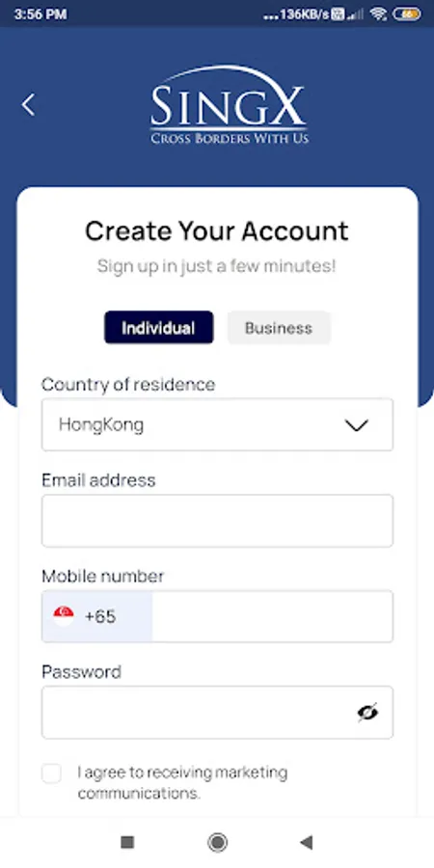Tap the marketing communications agreement text
The width and height of the screenshot is (434, 868).
pyautogui.click(x=182, y=783)
